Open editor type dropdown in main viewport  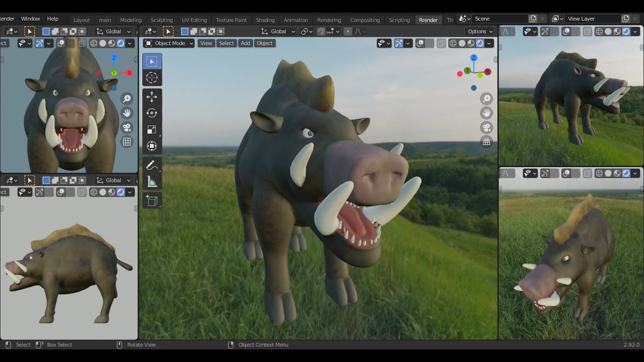[x=151, y=31]
